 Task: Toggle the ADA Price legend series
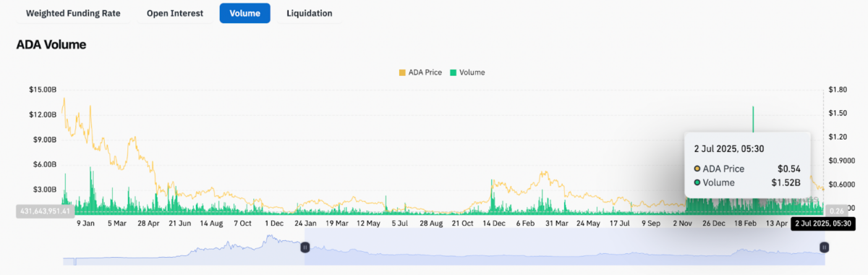coord(420,72)
